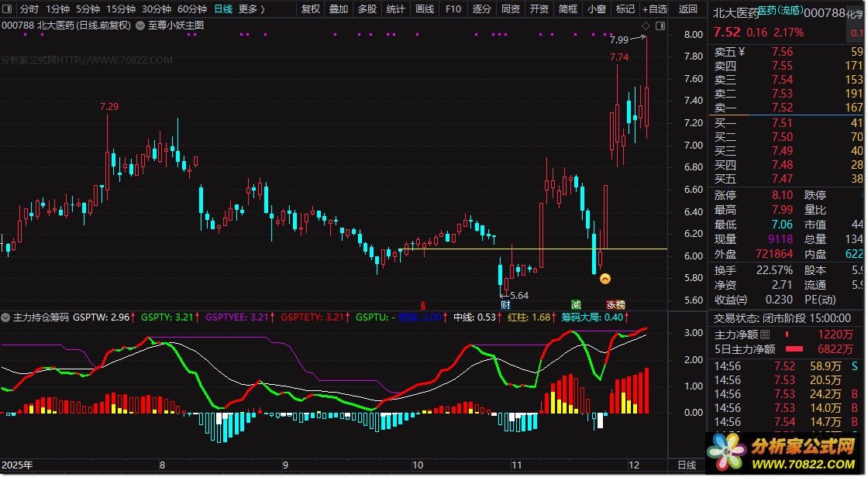Click the 2025年 label on time axis
868x477 pixels.
[17, 465]
